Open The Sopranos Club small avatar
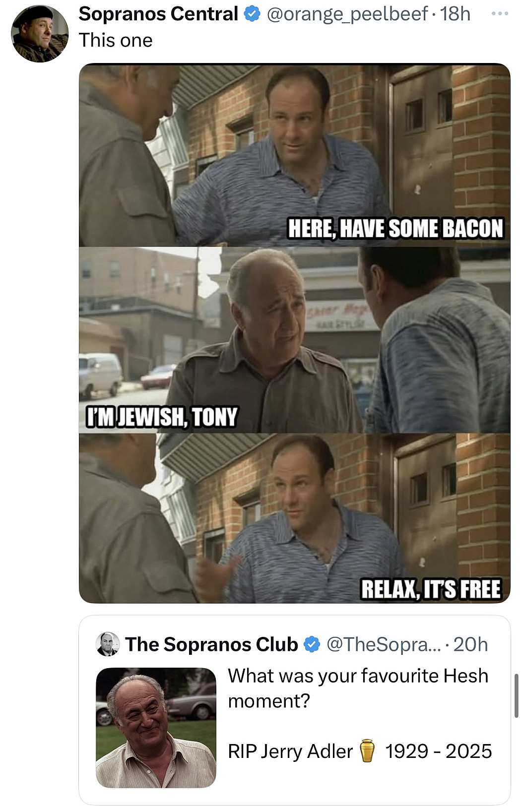This screenshot has height=812, width=522. pos(107,644)
